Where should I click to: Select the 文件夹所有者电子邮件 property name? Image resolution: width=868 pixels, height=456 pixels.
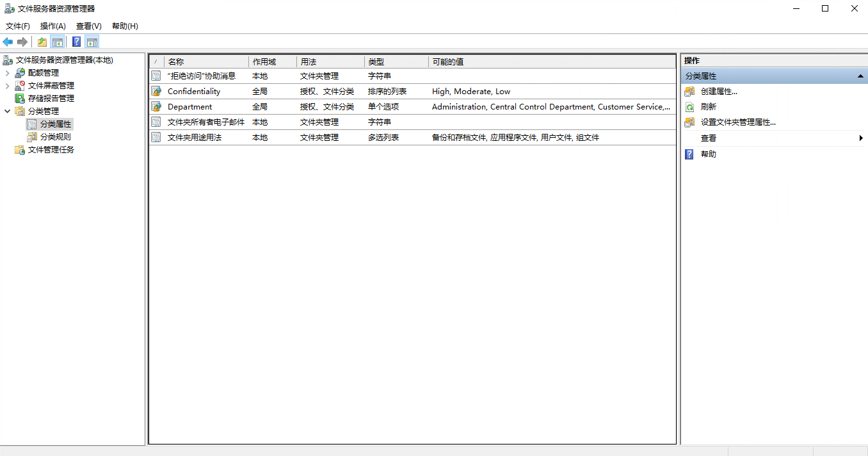pos(206,122)
